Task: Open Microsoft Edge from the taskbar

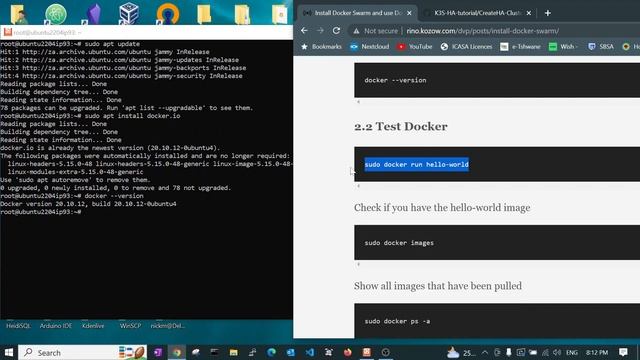Action: 271,352
